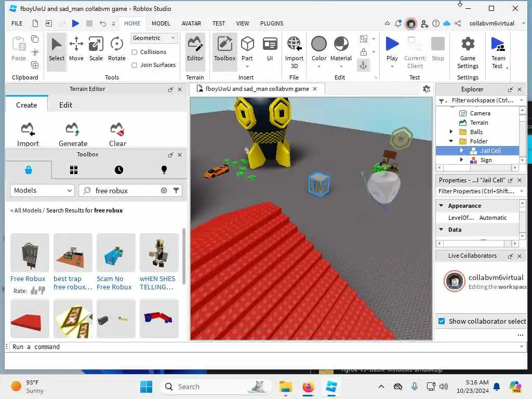Open the UI insert tool

point(270,49)
